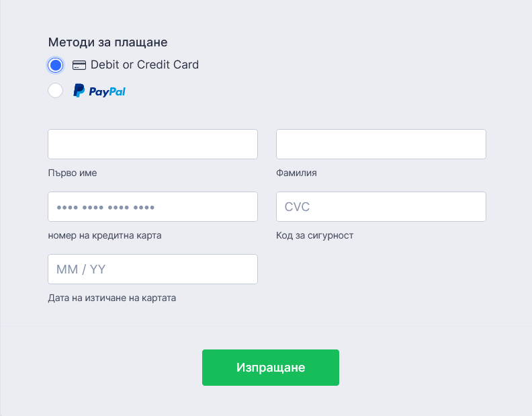Click the 'Debit or Credit Card' label text
Viewport: 532px width, 416px height.
click(x=144, y=65)
